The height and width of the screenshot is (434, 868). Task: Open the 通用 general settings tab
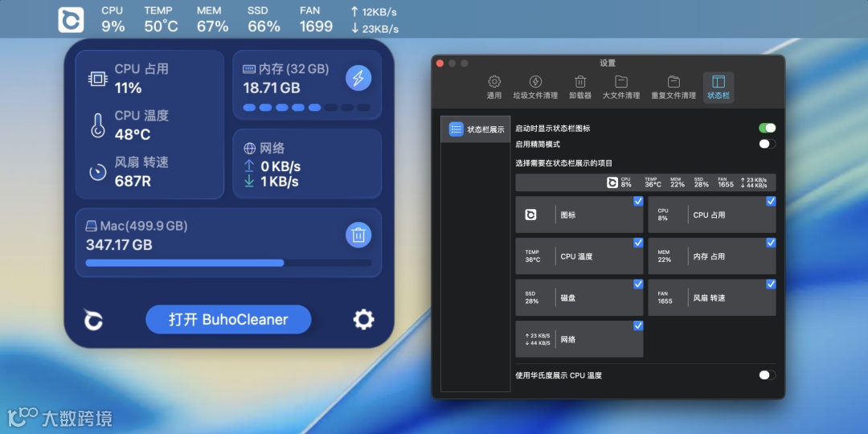(x=494, y=88)
